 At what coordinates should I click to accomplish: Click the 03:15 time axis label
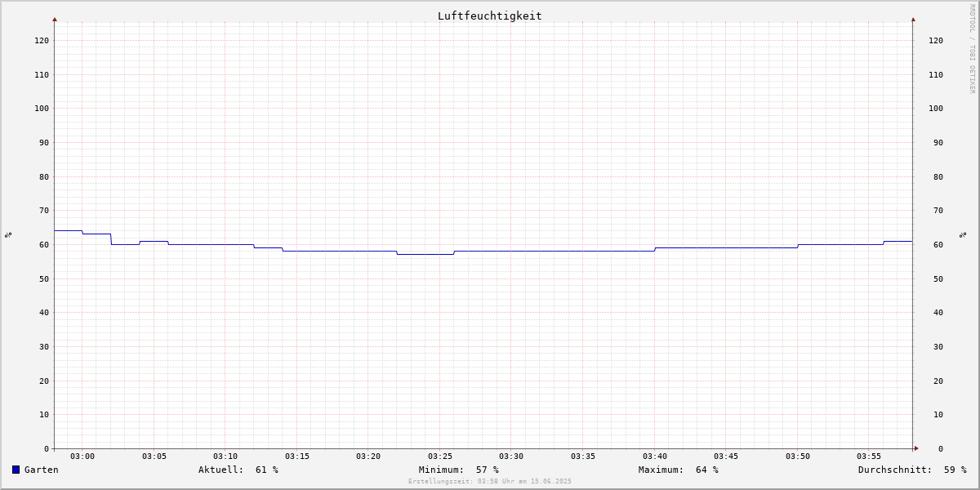click(x=297, y=456)
